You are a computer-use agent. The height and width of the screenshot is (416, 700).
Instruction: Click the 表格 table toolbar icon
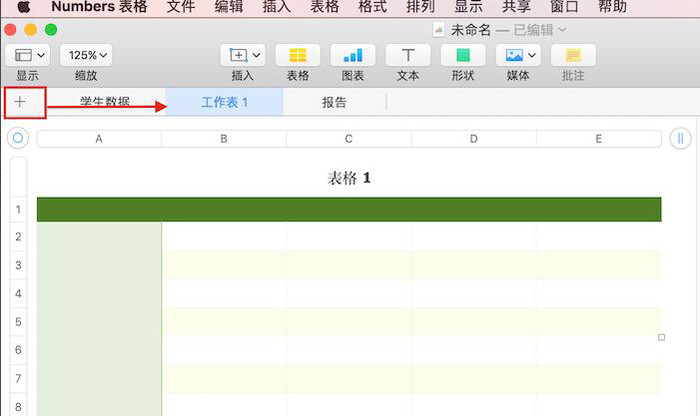point(298,55)
